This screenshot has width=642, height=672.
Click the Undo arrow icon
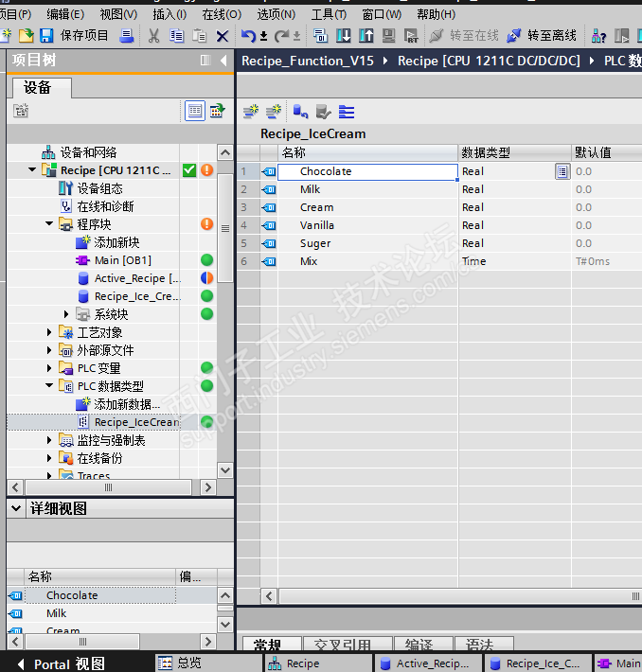[248, 36]
